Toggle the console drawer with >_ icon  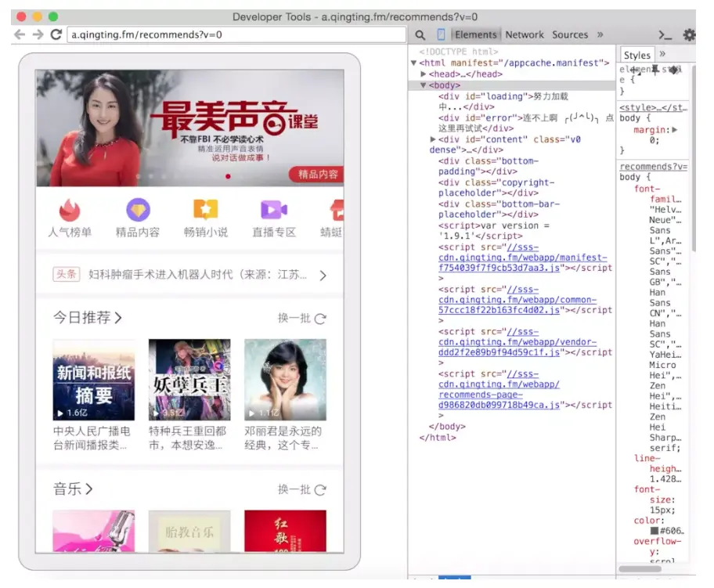coord(665,34)
